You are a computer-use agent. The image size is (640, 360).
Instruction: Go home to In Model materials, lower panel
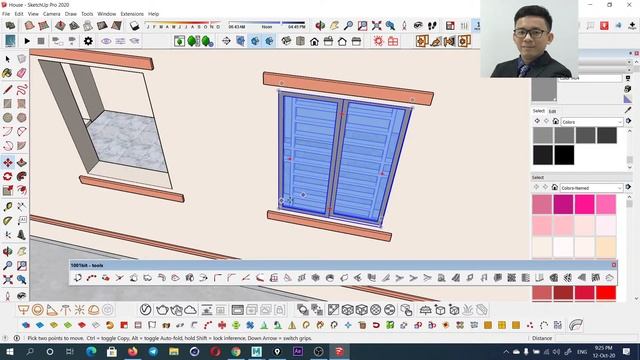pos(554,187)
